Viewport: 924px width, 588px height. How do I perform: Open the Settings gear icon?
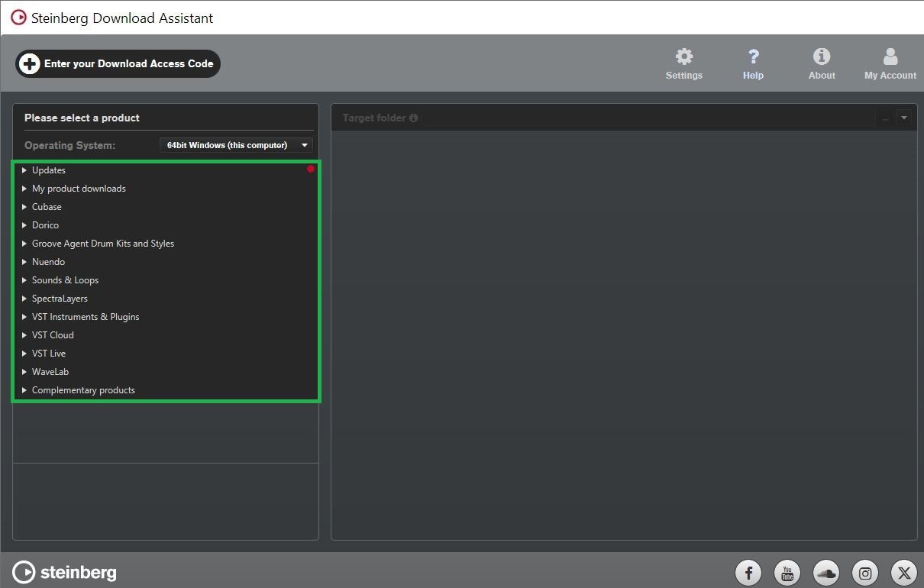click(x=684, y=57)
